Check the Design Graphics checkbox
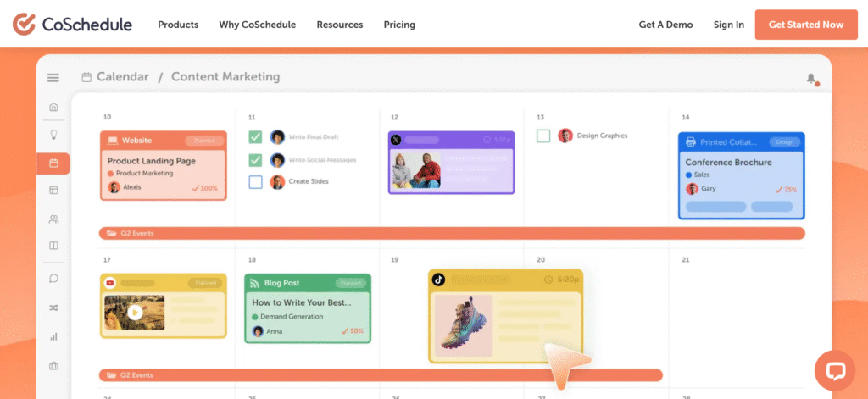Screen dimensions: 868x399 543,136
